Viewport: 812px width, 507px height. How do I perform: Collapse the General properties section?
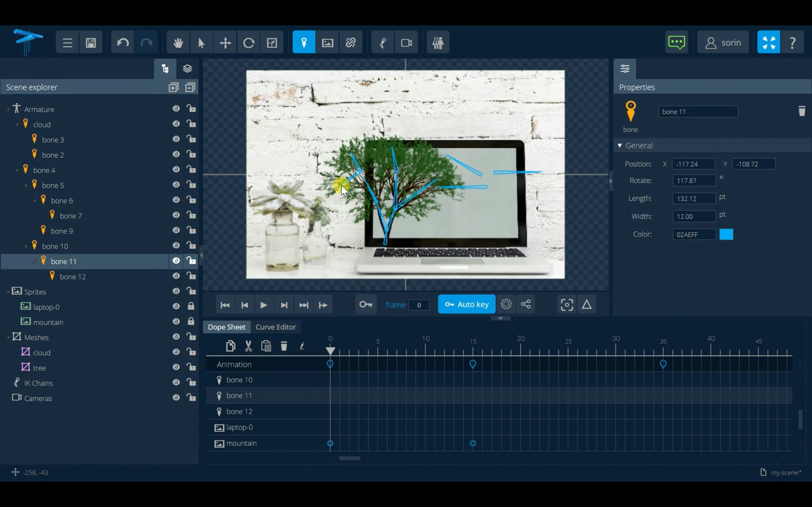coord(620,145)
